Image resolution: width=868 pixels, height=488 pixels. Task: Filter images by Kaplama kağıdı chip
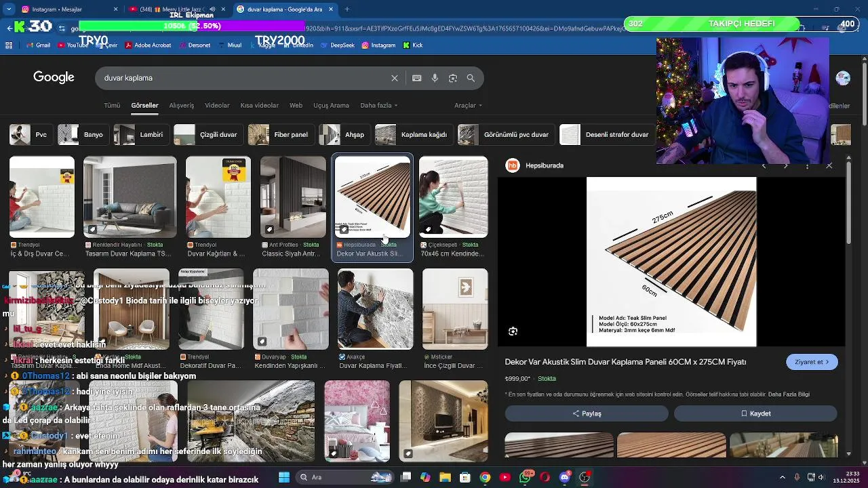(413, 135)
